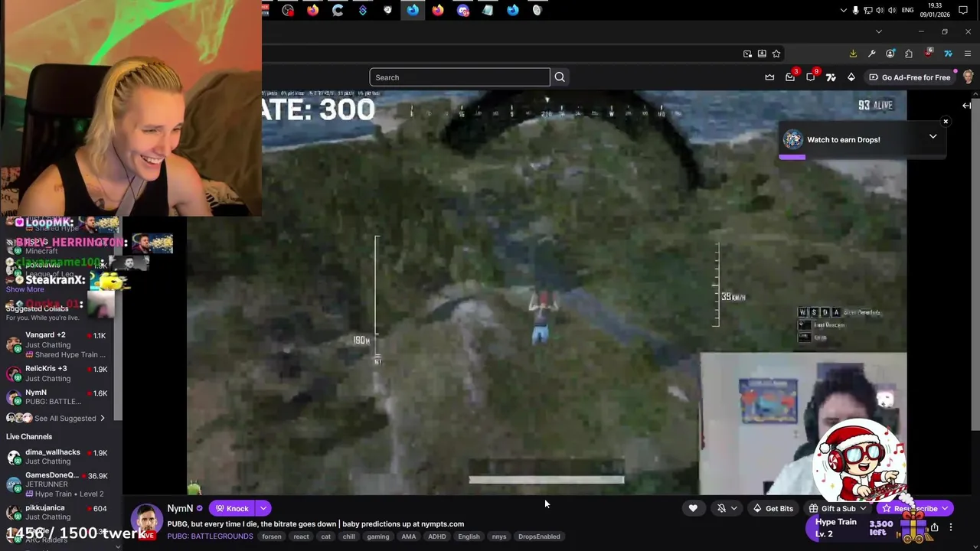Click share icon below stream

coord(934,527)
